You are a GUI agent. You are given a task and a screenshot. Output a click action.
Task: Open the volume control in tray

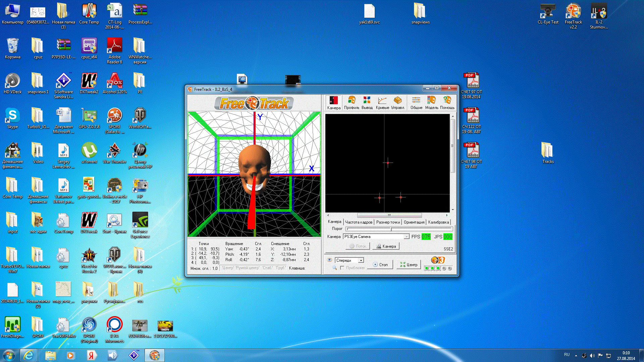(592, 355)
